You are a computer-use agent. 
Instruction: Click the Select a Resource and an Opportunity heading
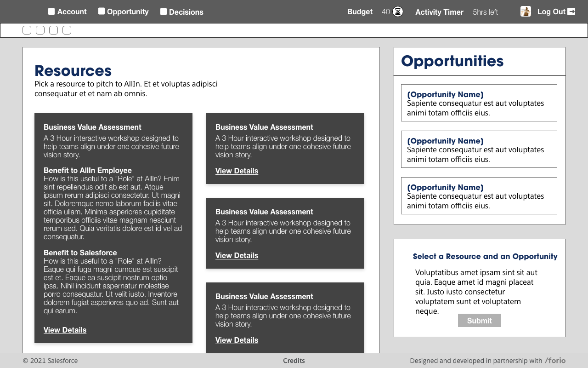pos(485,256)
